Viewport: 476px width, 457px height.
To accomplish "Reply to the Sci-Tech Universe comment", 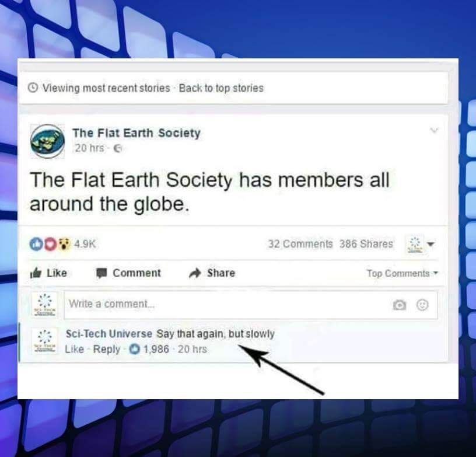I will click(107, 349).
